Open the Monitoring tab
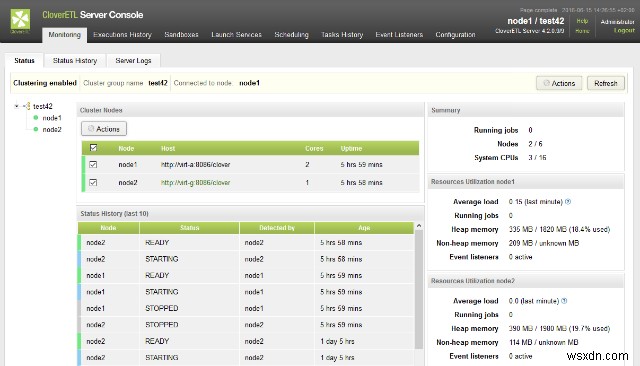The height and width of the screenshot is (366, 640). pyautogui.click(x=64, y=35)
